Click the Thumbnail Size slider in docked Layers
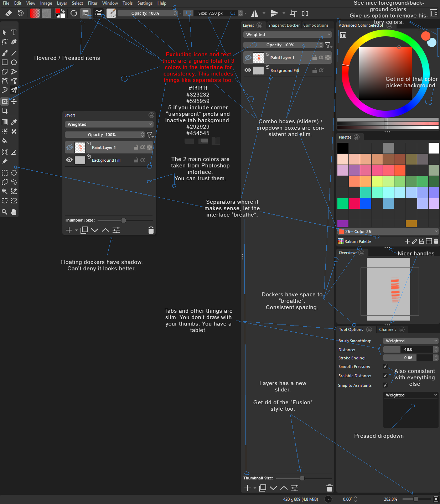The height and width of the screenshot is (504, 440). (x=304, y=478)
